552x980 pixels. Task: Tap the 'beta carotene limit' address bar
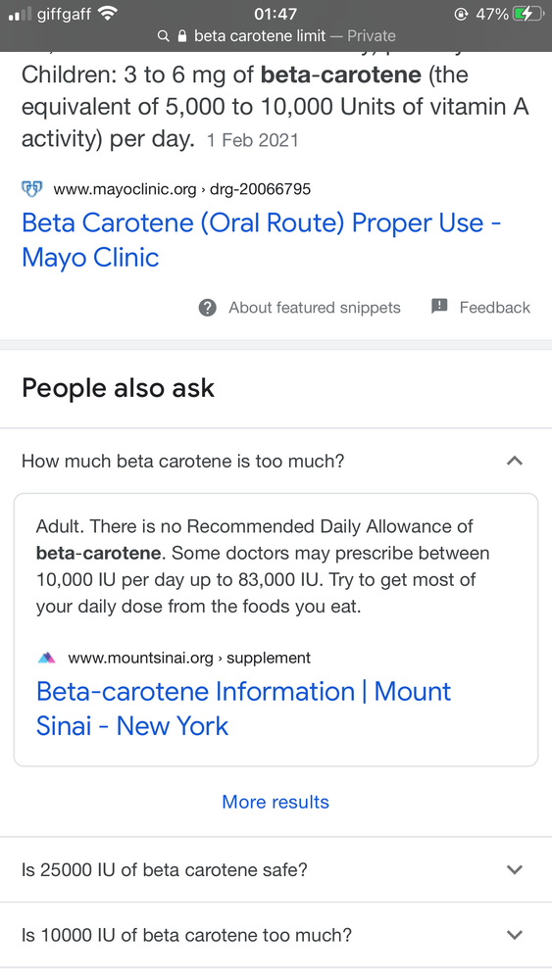point(276,36)
